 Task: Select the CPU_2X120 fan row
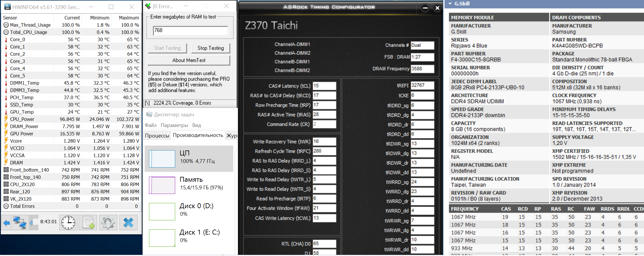click(71, 184)
